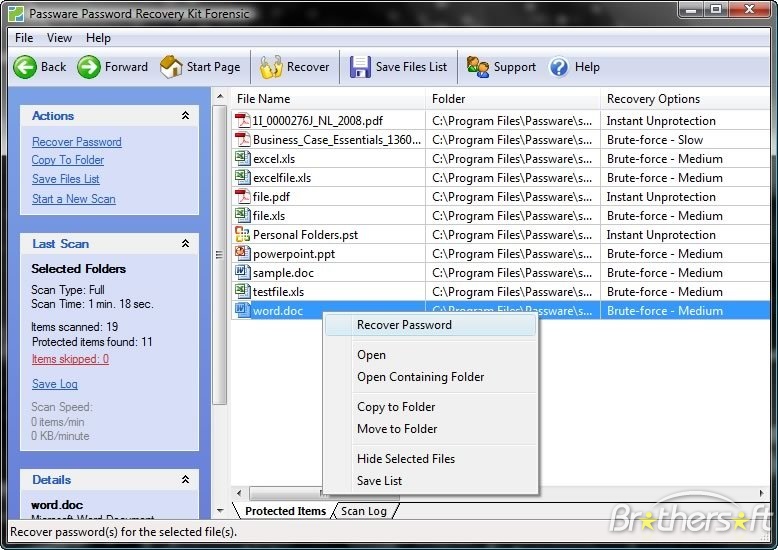Open the Help menu in menu bar

pos(98,38)
